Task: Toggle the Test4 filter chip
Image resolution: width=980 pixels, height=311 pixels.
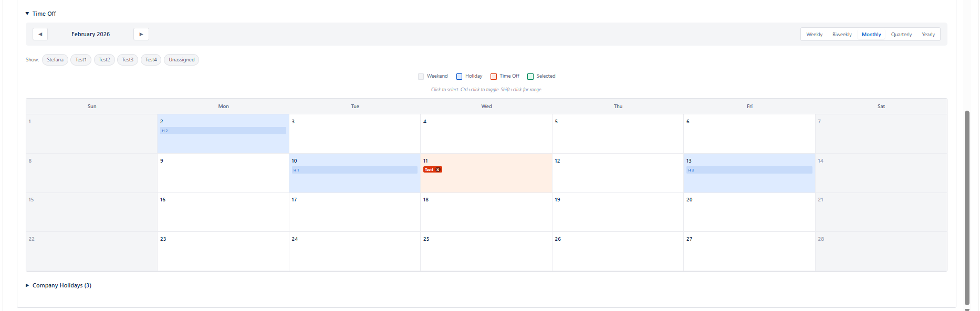Action: point(151,60)
